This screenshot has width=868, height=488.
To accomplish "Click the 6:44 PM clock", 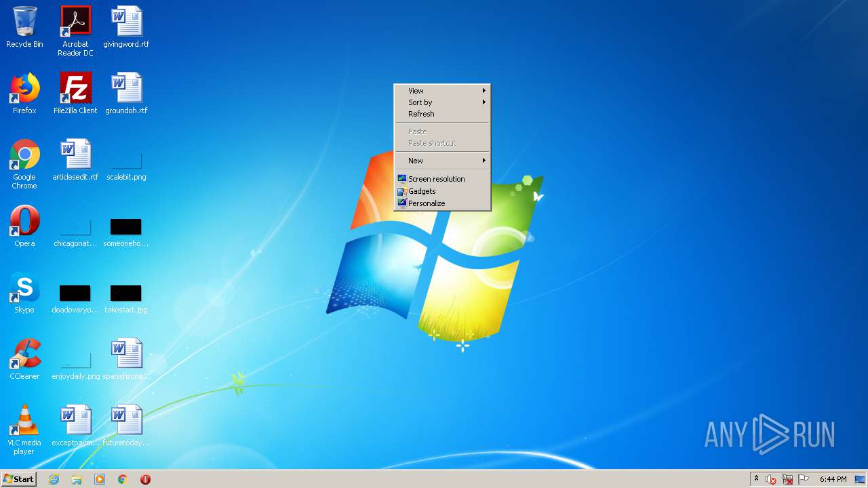I will (833, 479).
